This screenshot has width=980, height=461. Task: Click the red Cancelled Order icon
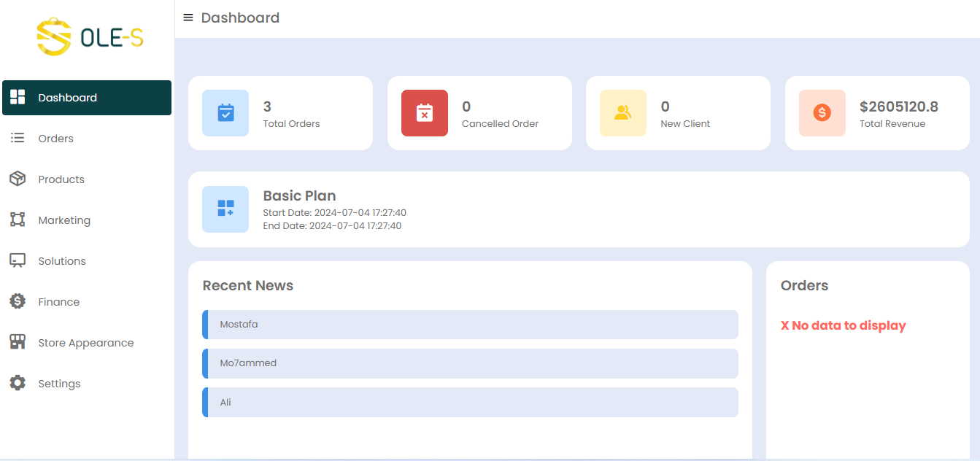pos(425,113)
